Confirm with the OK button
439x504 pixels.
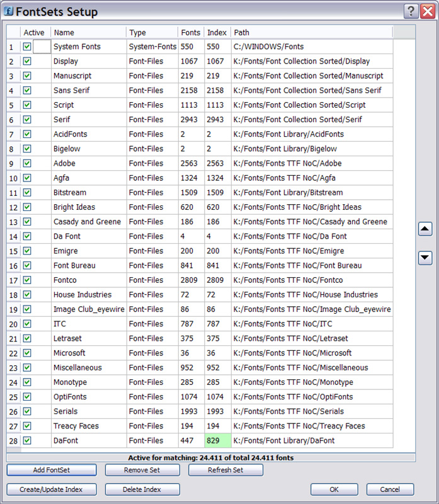pyautogui.click(x=334, y=490)
